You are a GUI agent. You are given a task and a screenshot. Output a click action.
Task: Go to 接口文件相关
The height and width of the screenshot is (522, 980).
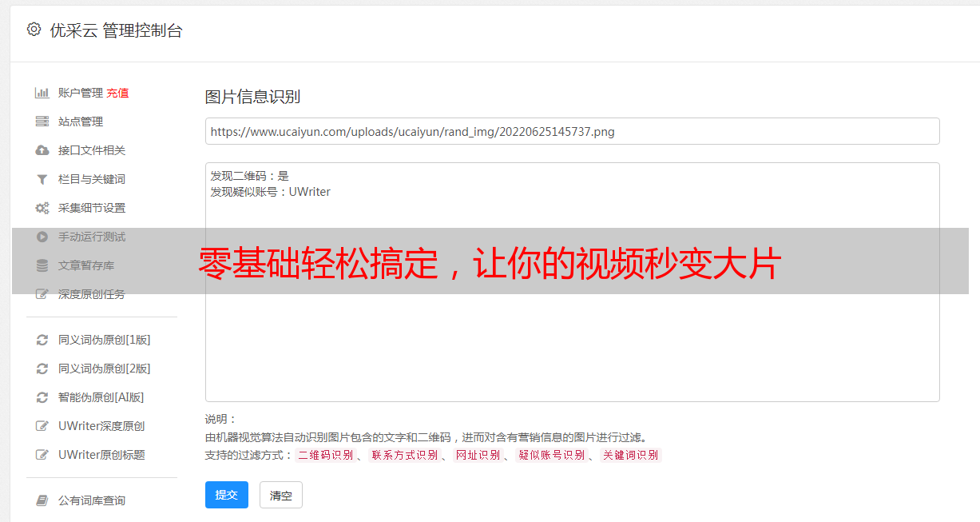point(92,150)
